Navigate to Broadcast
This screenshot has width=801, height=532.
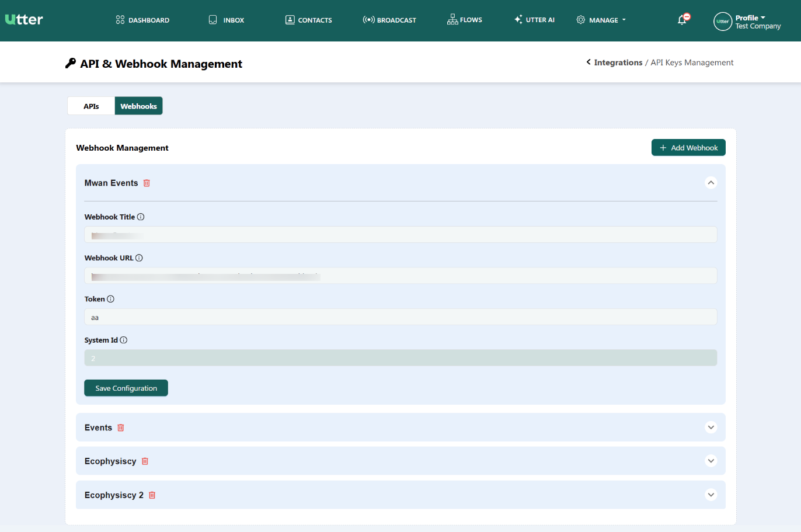[x=389, y=20]
